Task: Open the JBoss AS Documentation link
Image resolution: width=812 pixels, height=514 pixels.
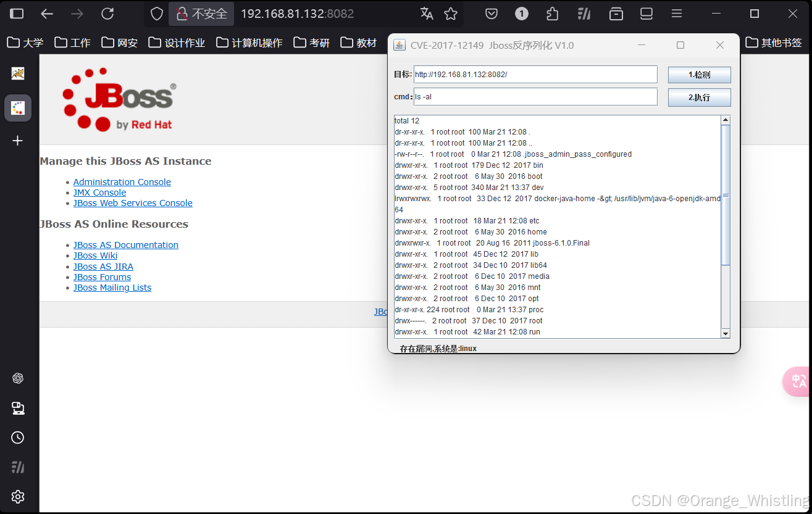Action: (126, 245)
